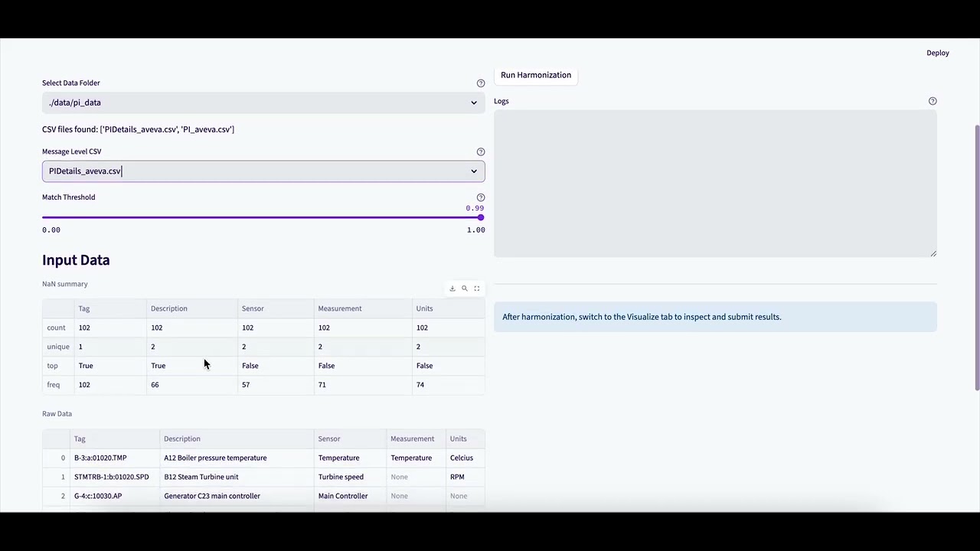Select freq value 57 in Sensor column
Image resolution: width=980 pixels, height=551 pixels.
(x=275, y=385)
